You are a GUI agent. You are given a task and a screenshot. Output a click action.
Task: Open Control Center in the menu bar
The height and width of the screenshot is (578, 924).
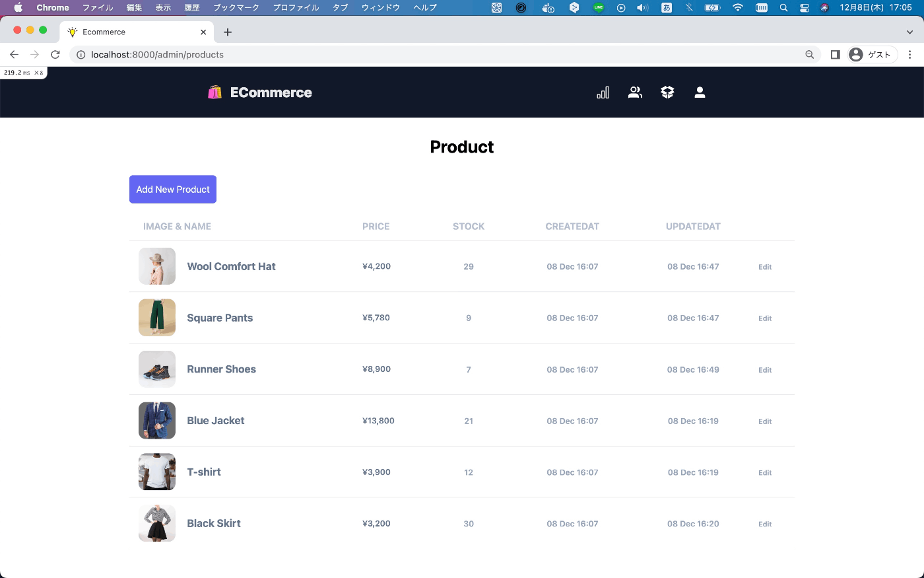(804, 7)
